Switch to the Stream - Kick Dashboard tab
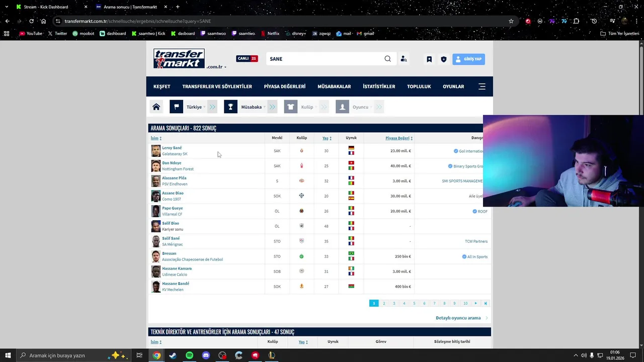This screenshot has width=644, height=362. pos(50,7)
